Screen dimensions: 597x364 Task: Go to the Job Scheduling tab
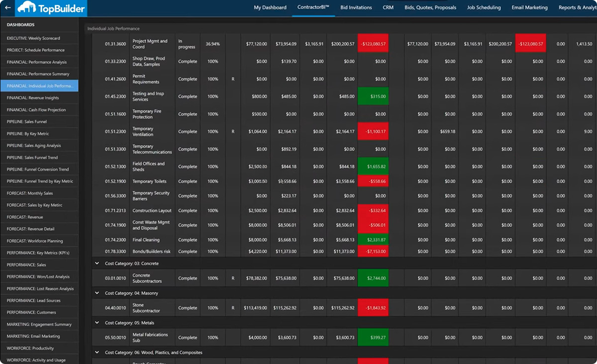pos(484,7)
